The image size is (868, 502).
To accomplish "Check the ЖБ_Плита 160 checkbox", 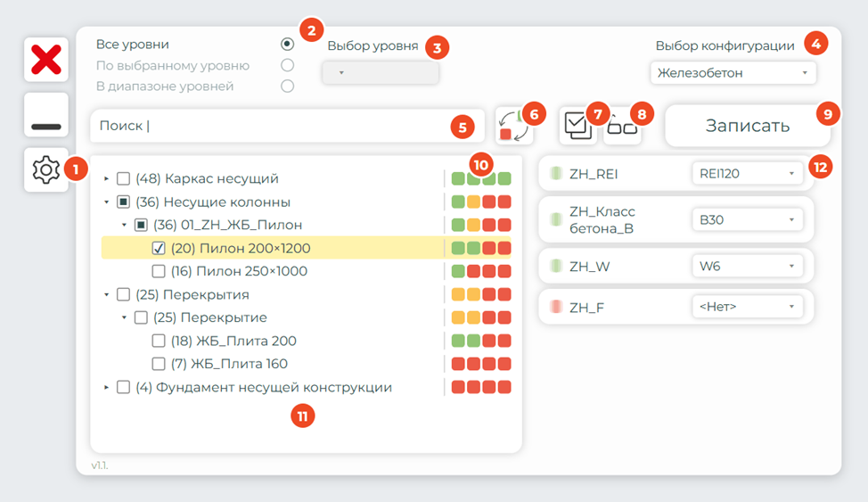I will click(x=159, y=364).
